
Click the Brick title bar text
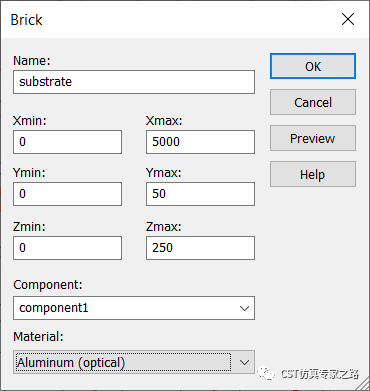pos(26,20)
